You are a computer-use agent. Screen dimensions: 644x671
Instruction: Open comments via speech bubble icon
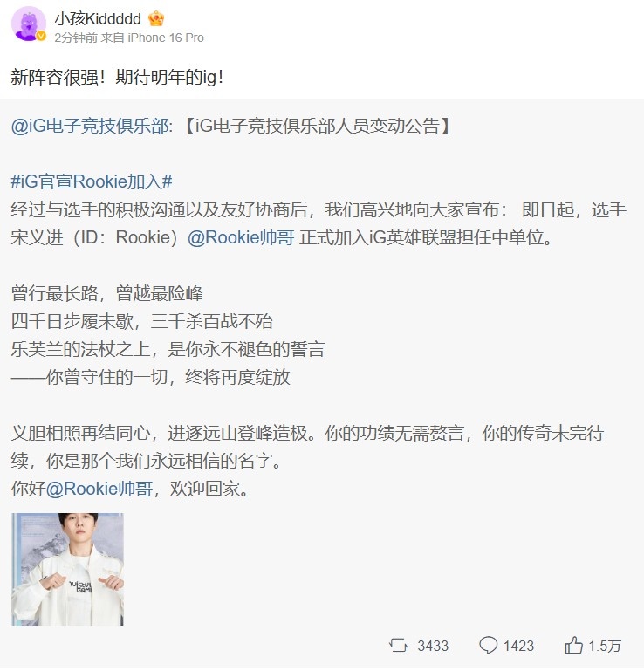pos(489,645)
